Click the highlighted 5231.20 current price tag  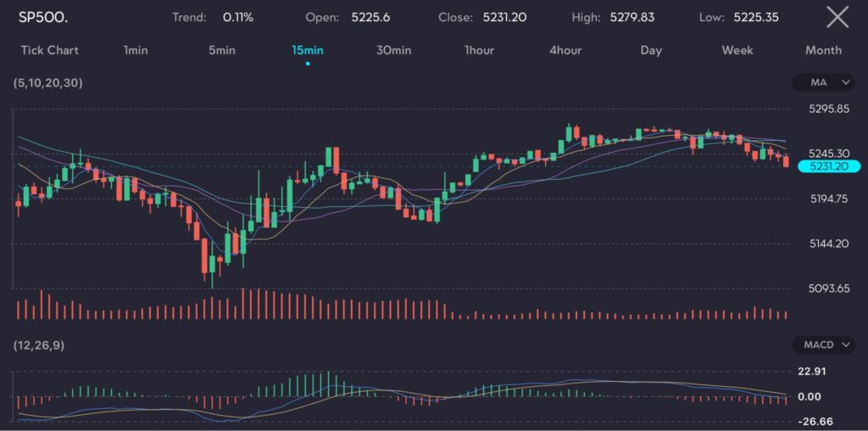tap(829, 166)
